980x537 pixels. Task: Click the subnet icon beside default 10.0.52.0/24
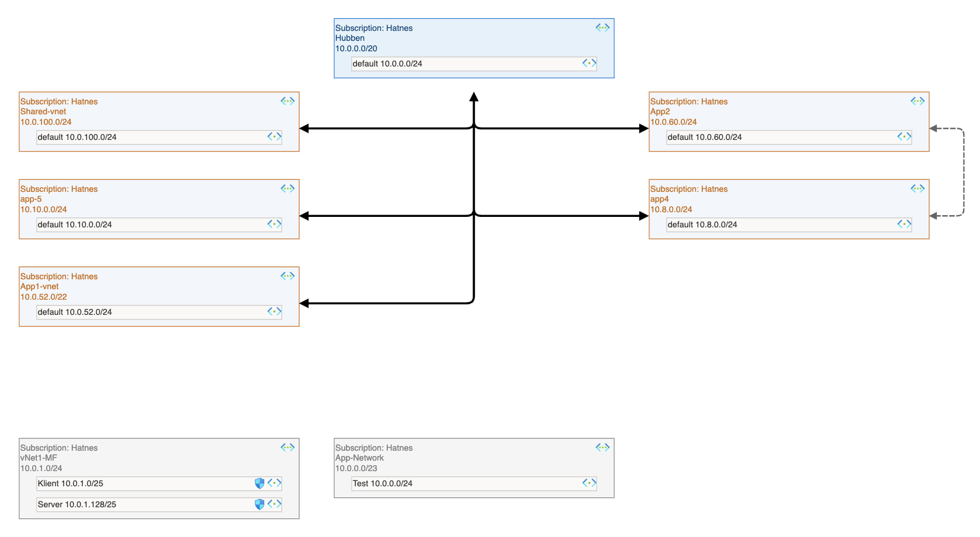pos(274,311)
